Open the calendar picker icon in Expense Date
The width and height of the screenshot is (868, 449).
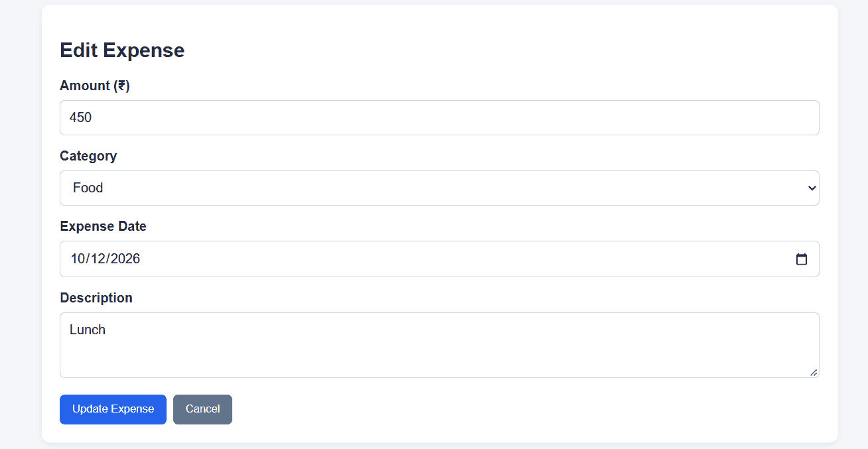(x=801, y=259)
